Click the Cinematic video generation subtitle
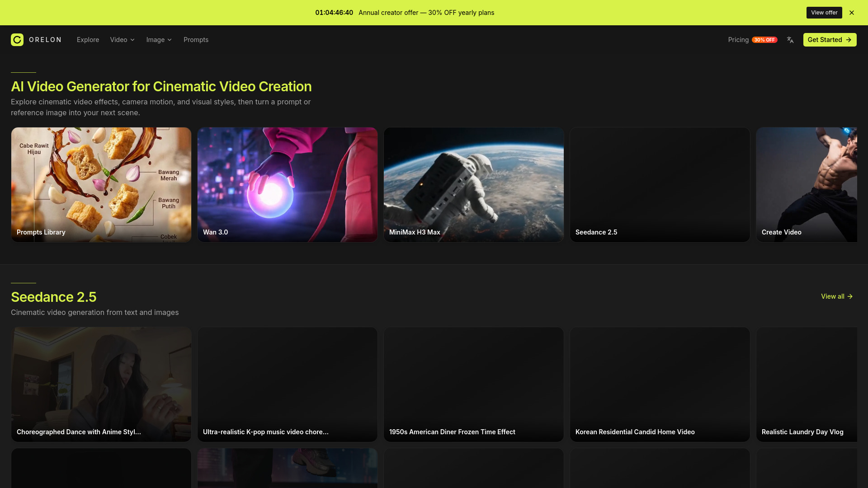Viewport: 868px width, 488px height. [x=95, y=312]
